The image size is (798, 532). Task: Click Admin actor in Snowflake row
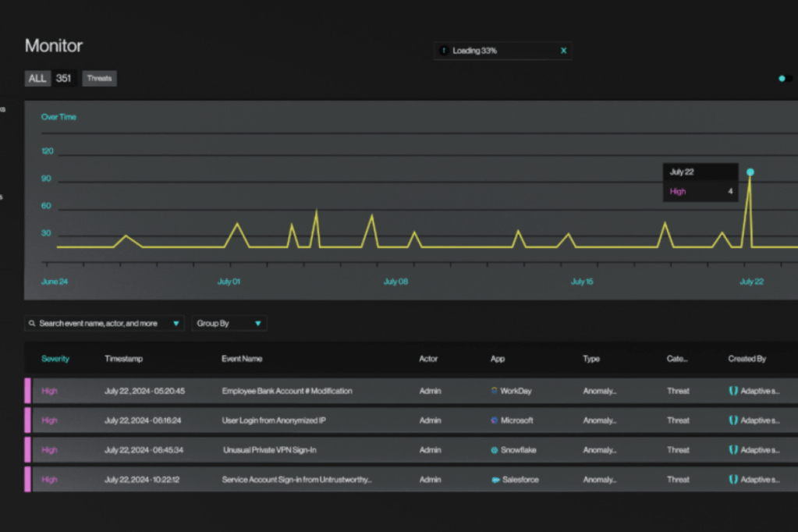430,450
